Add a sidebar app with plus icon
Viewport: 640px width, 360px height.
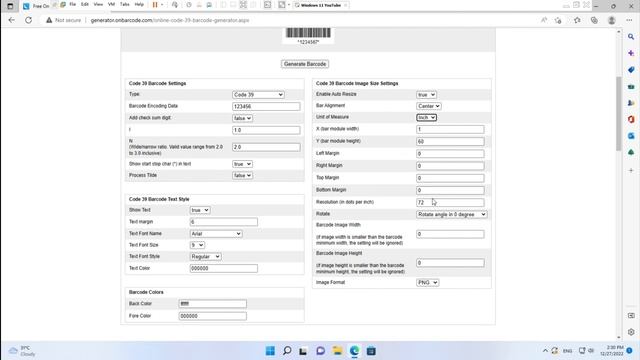coord(631,170)
